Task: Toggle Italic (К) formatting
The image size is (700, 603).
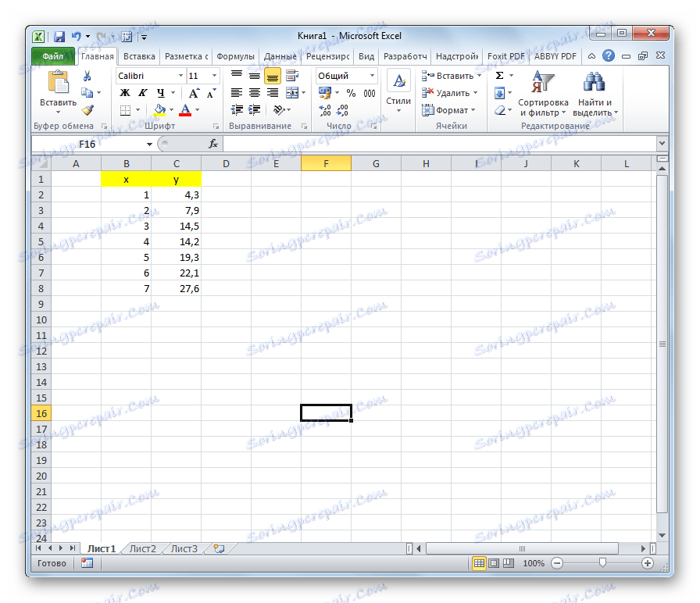Action: tap(142, 93)
